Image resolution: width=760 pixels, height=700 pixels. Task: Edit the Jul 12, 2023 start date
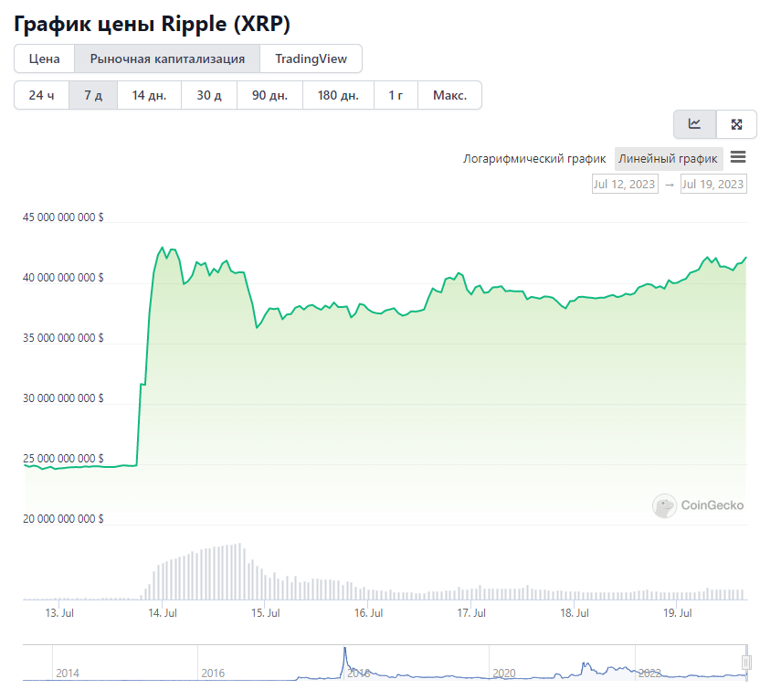tap(625, 185)
